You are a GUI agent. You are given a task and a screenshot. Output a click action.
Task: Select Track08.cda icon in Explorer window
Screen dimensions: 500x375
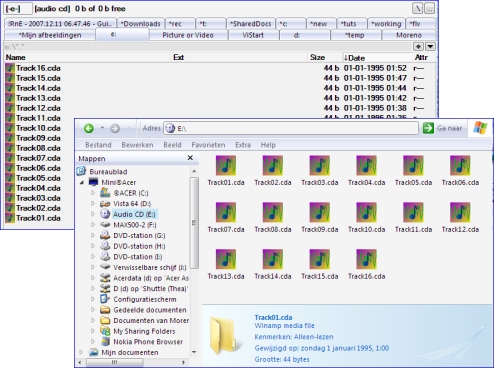[x=273, y=212]
